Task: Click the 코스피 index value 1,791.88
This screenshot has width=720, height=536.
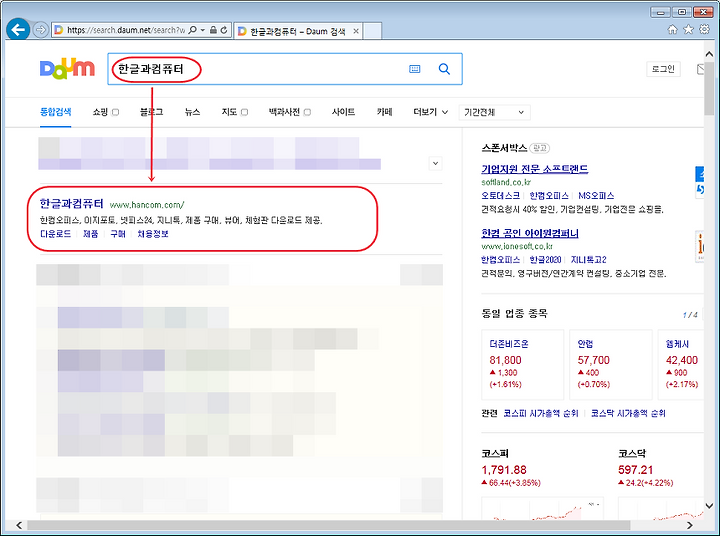Action: (x=504, y=470)
